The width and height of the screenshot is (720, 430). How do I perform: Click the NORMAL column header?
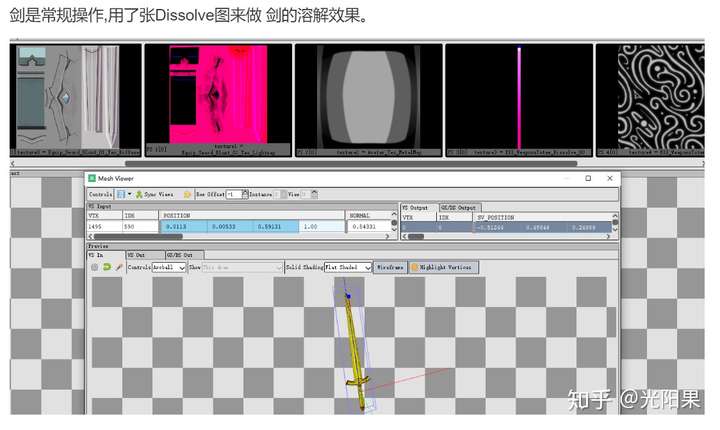point(369,215)
